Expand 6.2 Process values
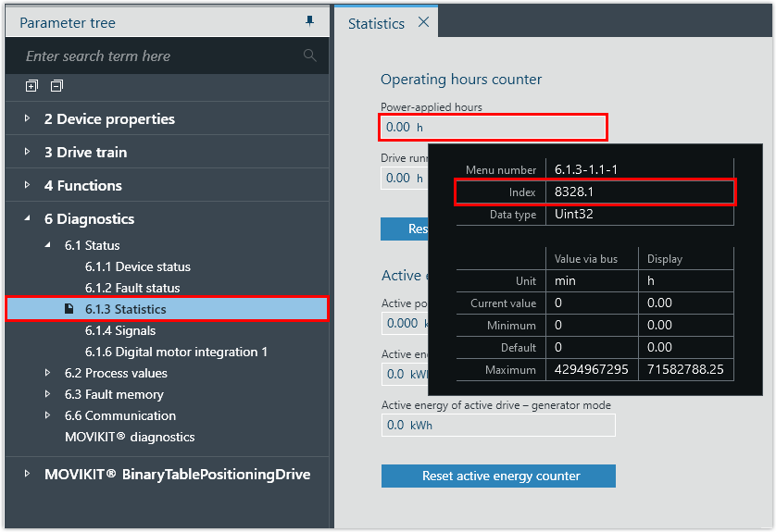Image resolution: width=776 pixels, height=532 pixels. (48, 373)
